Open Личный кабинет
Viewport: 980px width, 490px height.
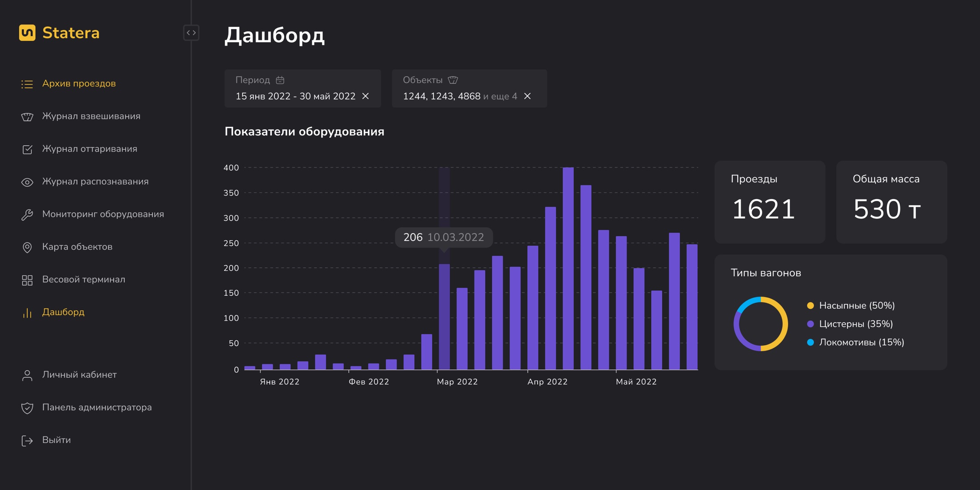79,375
